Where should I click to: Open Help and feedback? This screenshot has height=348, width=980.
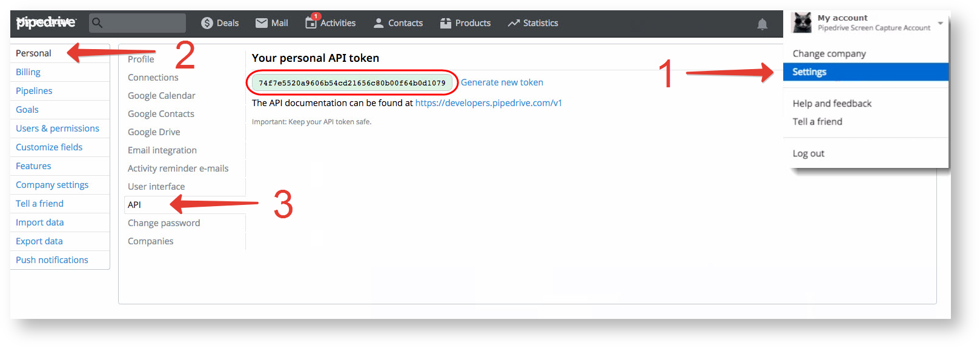832,103
